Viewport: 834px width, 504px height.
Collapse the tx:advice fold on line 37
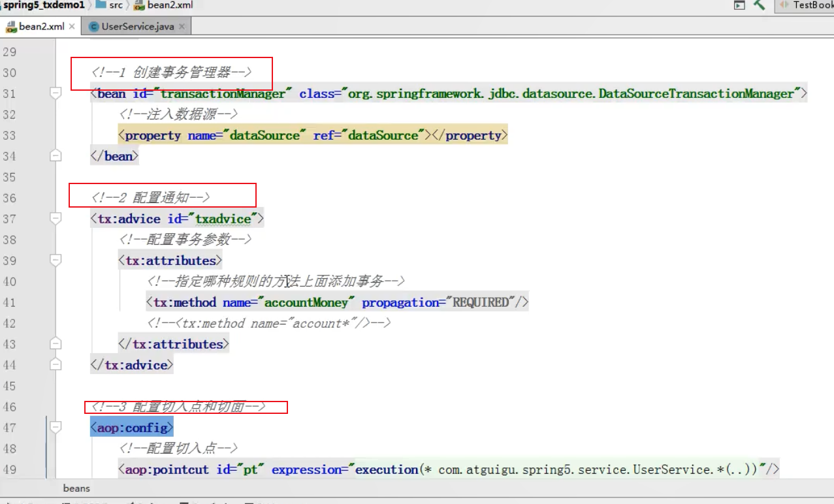(x=56, y=219)
